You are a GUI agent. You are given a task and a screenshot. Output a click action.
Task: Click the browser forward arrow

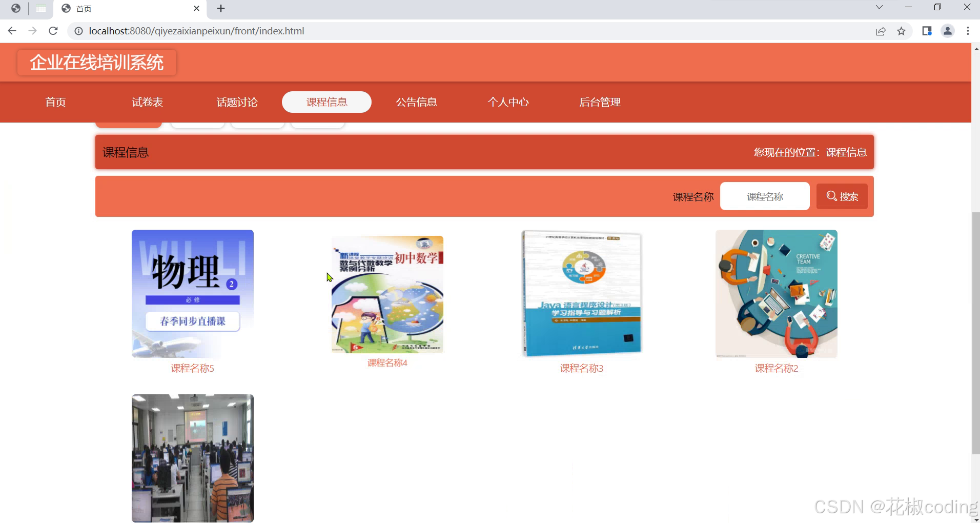(32, 31)
